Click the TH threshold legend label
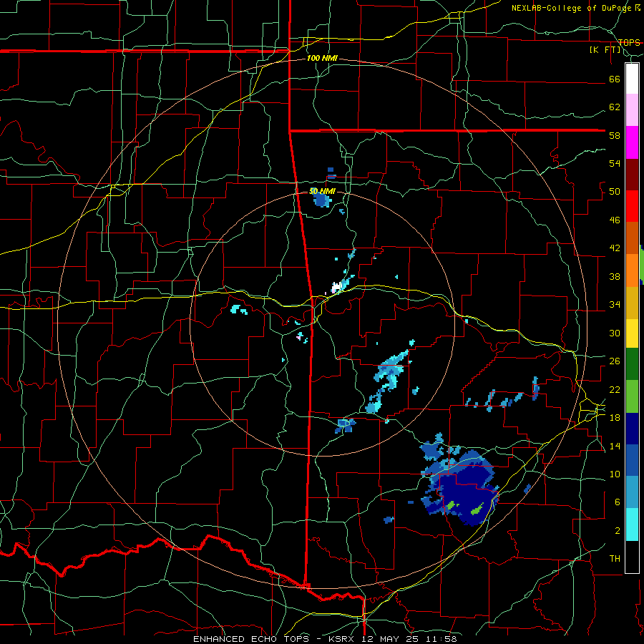Image resolution: width=644 pixels, height=644 pixels. [615, 559]
